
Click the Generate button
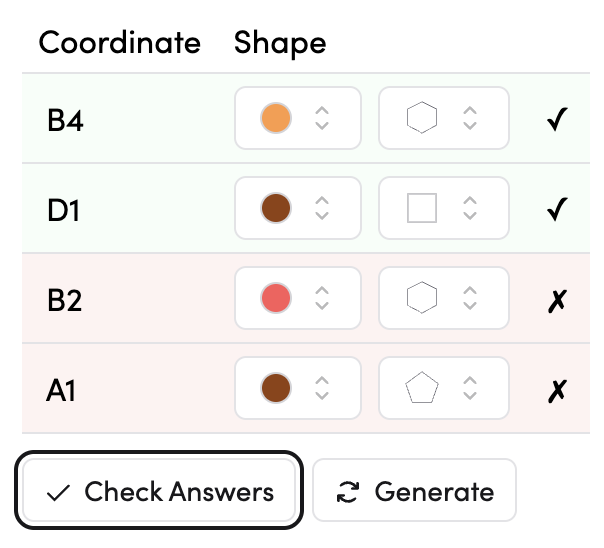[x=414, y=491]
